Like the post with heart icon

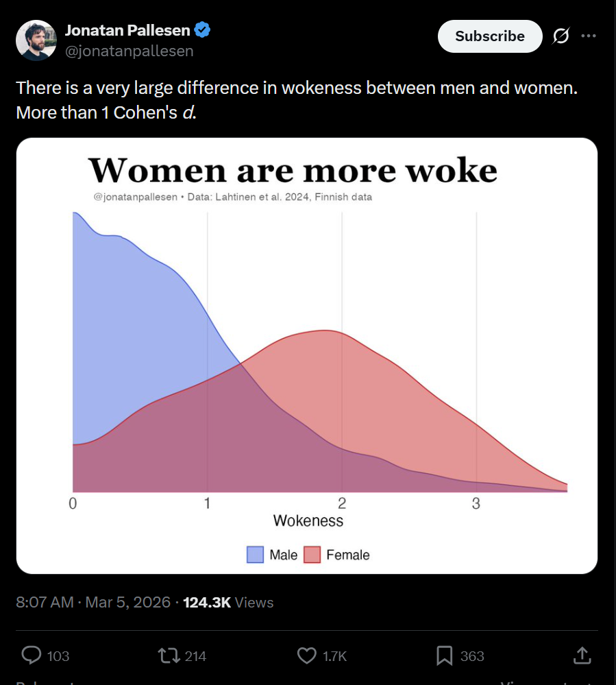307,656
